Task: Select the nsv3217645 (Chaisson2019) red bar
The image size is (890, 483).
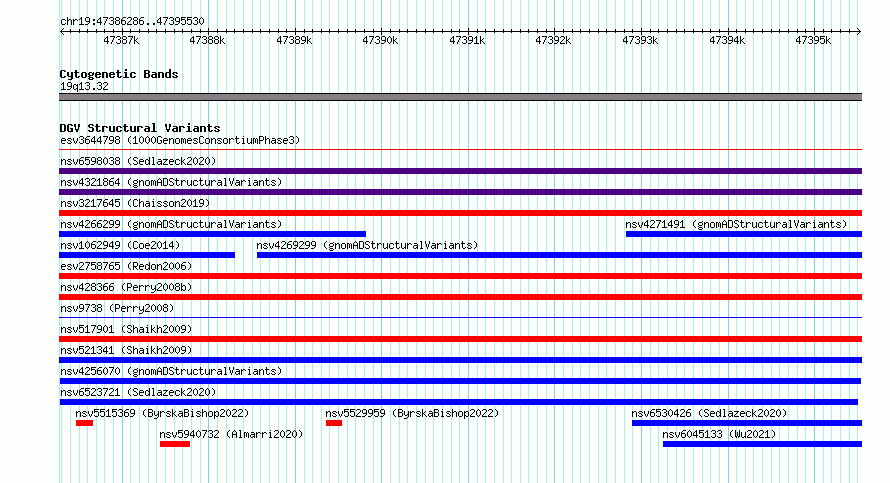Action: 460,213
